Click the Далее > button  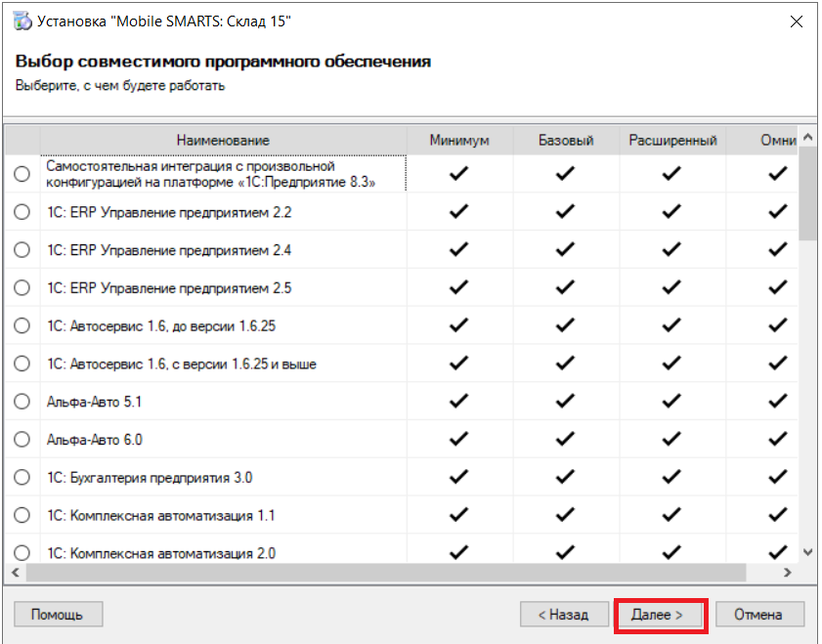pyautogui.click(x=657, y=614)
